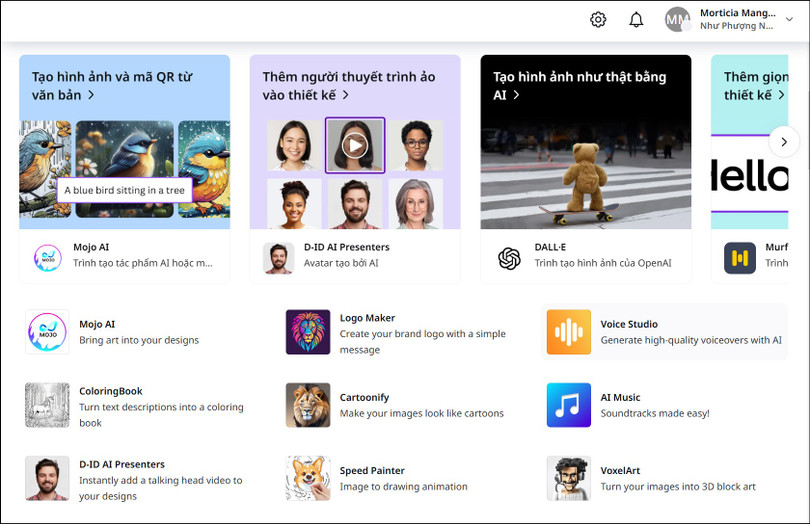Open the AI Music note icon
This screenshot has width=810, height=524.
pos(569,405)
